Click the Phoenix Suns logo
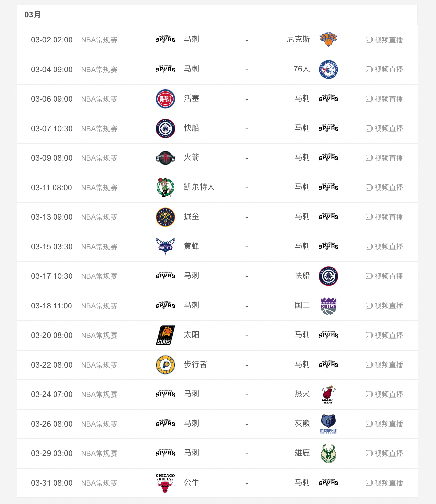Screen dimensions: 436x504 tap(165, 335)
